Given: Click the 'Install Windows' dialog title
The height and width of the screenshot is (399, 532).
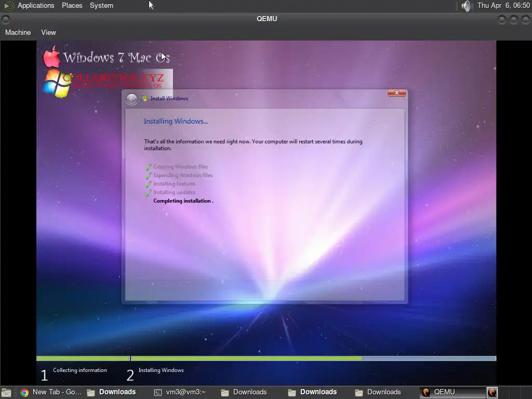Looking at the screenshot, I should [169, 98].
